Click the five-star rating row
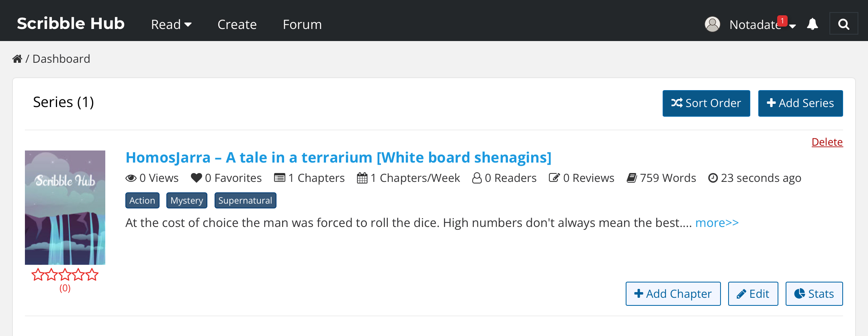Screen dimensions: 868x336 (x=65, y=275)
